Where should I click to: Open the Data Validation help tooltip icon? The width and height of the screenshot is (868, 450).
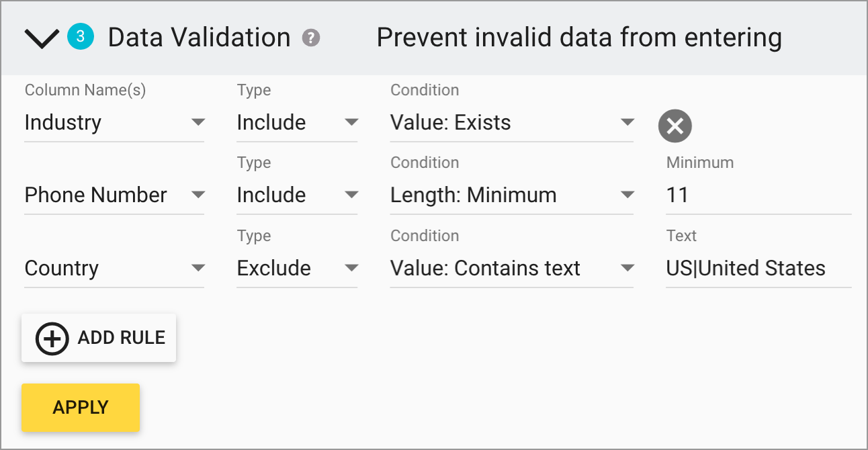(x=310, y=38)
